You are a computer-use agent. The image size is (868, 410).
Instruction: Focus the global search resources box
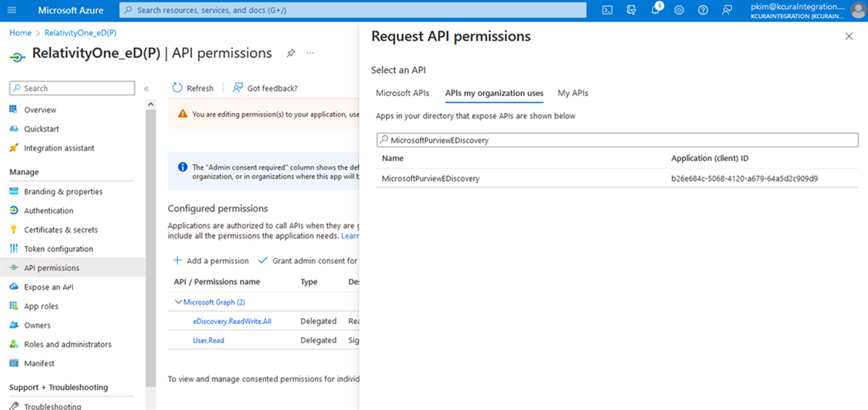[x=352, y=10]
